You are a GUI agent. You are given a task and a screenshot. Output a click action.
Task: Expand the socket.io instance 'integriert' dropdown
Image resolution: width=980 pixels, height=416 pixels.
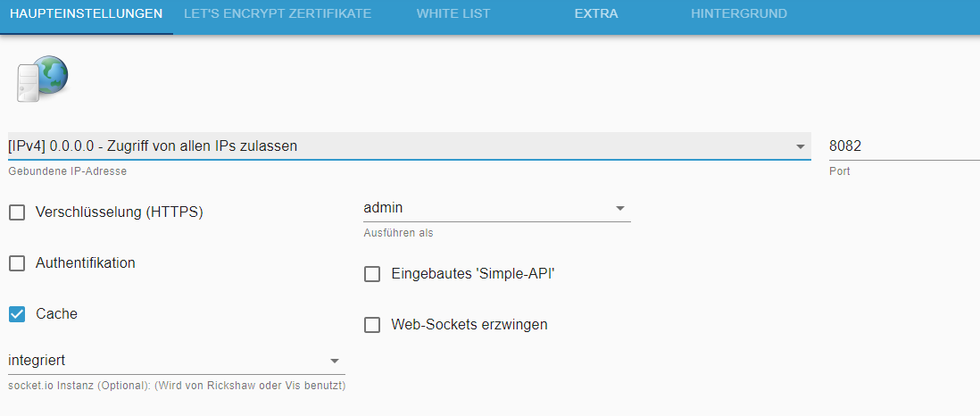pos(335,361)
